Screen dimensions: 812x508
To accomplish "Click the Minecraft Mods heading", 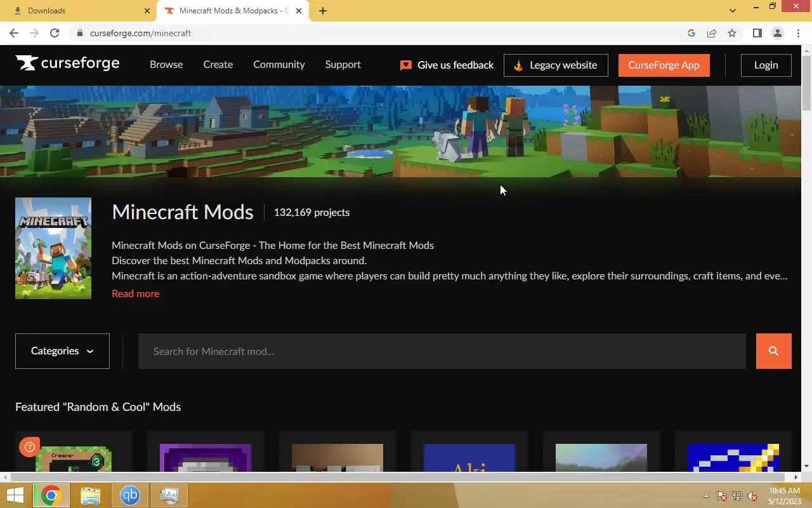I will [183, 212].
